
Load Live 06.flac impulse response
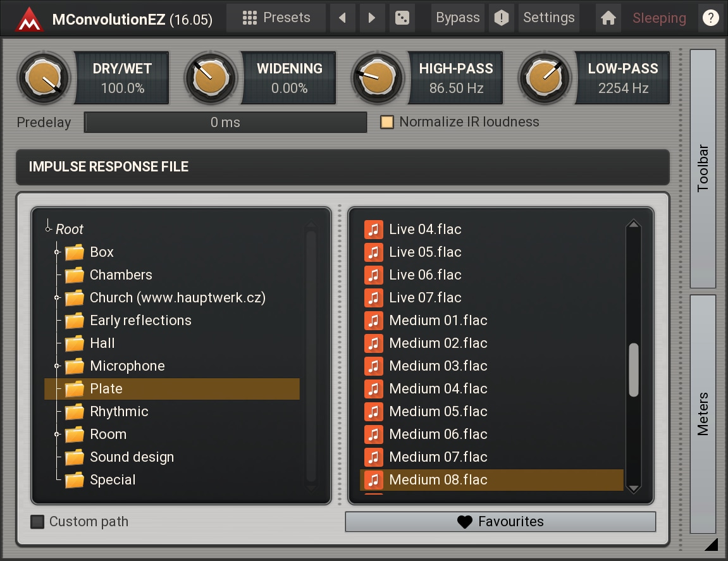point(491,275)
